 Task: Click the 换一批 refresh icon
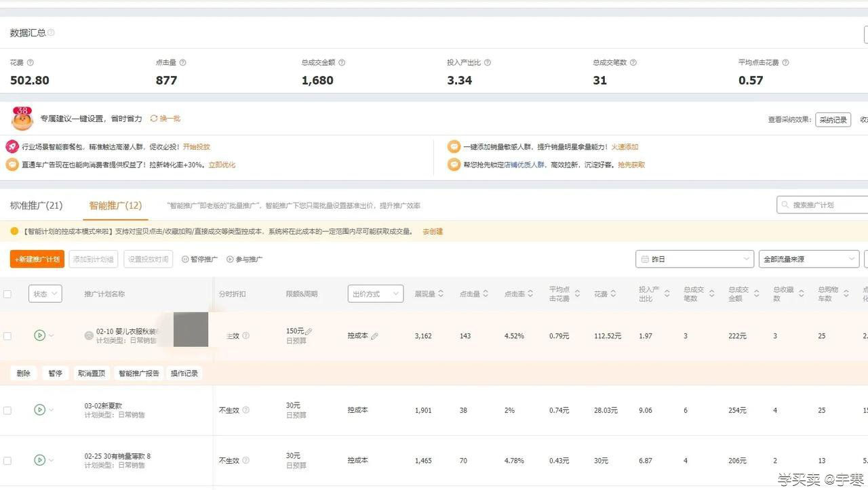click(154, 119)
